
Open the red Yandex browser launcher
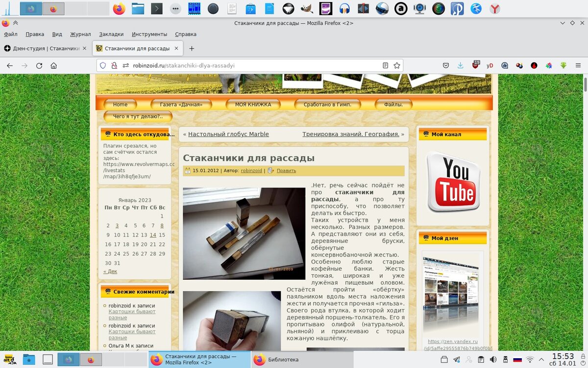tap(495, 9)
